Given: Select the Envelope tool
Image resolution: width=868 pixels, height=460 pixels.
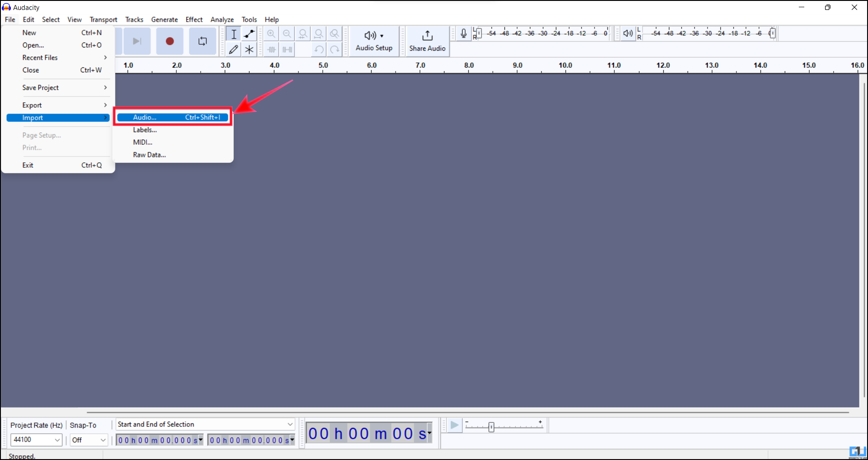Looking at the screenshot, I should tap(249, 33).
